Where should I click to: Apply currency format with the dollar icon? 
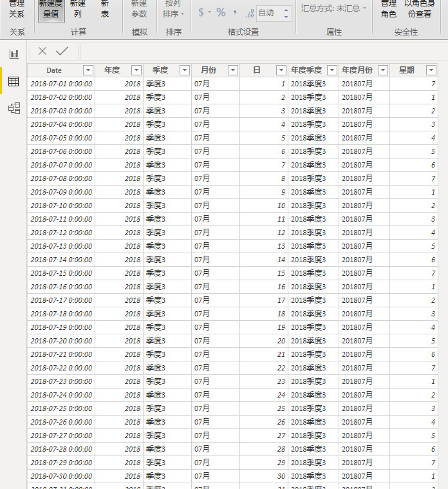201,12
